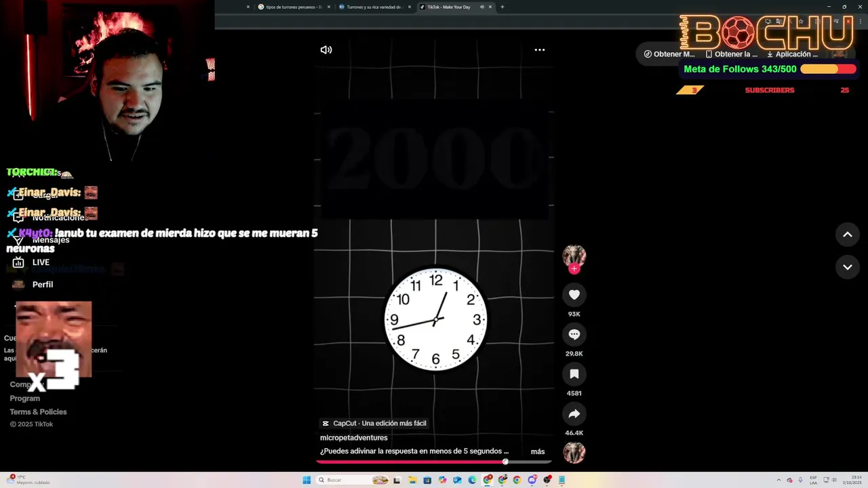Expand the caption with 'más'
868x488 pixels.
pyautogui.click(x=538, y=451)
